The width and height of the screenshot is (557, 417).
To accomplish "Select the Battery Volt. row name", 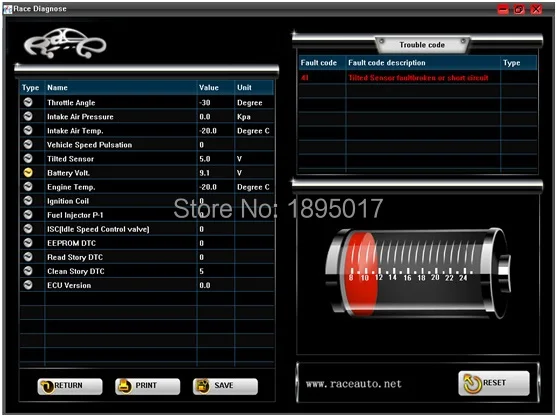I will tap(68, 173).
